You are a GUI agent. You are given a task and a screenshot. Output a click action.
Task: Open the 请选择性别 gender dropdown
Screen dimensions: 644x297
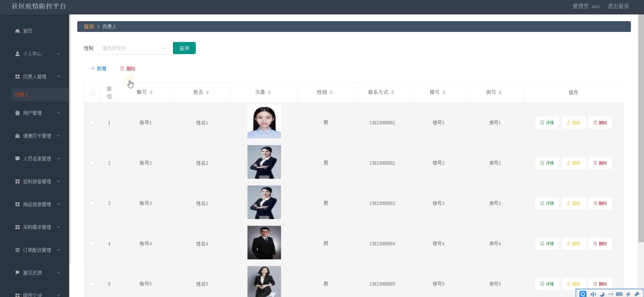pyautogui.click(x=133, y=48)
